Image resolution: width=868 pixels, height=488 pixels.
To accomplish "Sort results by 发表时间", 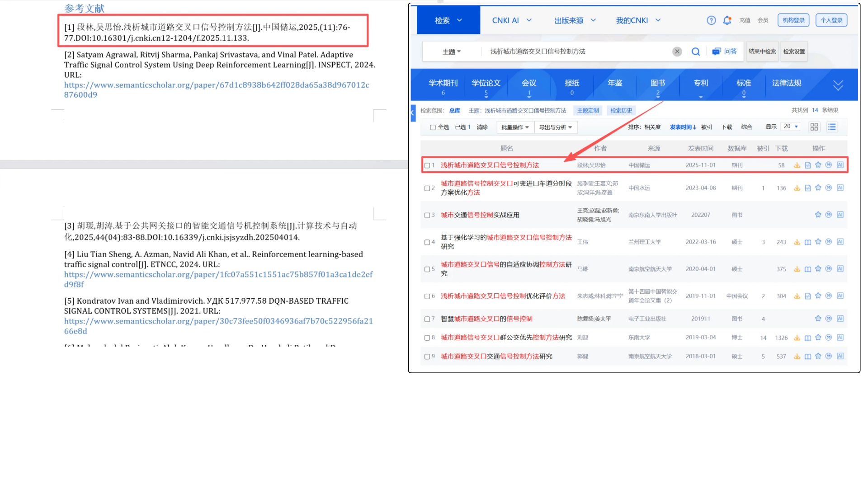I will [x=683, y=127].
